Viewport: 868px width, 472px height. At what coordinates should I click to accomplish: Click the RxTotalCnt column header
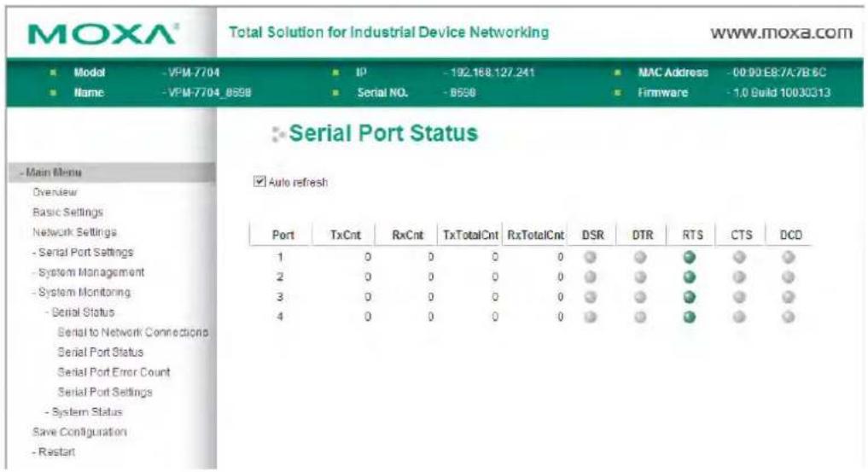tap(535, 235)
